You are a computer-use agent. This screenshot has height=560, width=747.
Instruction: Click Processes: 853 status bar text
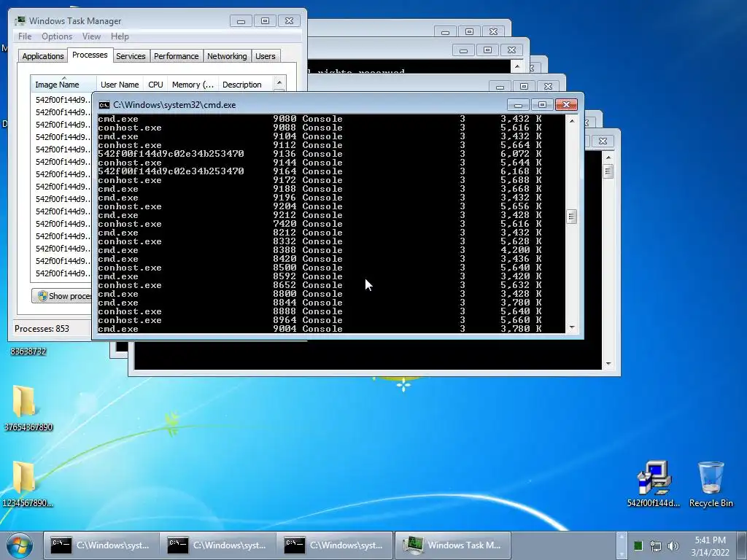pos(42,329)
